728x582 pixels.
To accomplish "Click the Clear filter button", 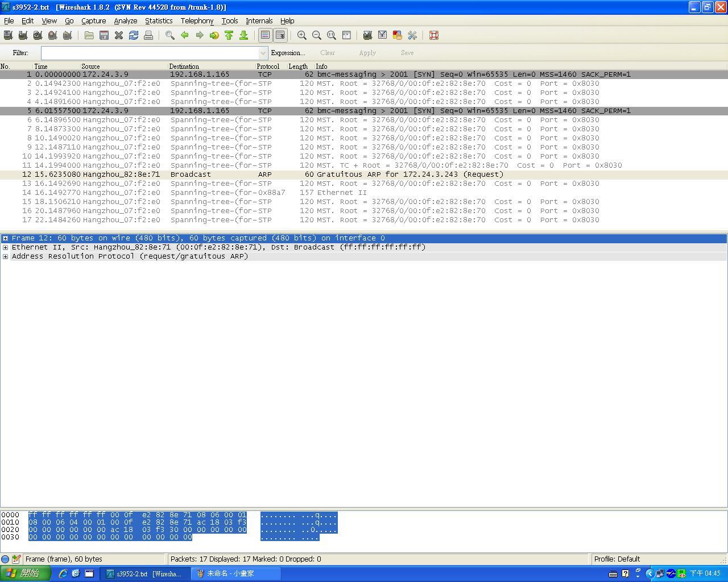I will [328, 53].
